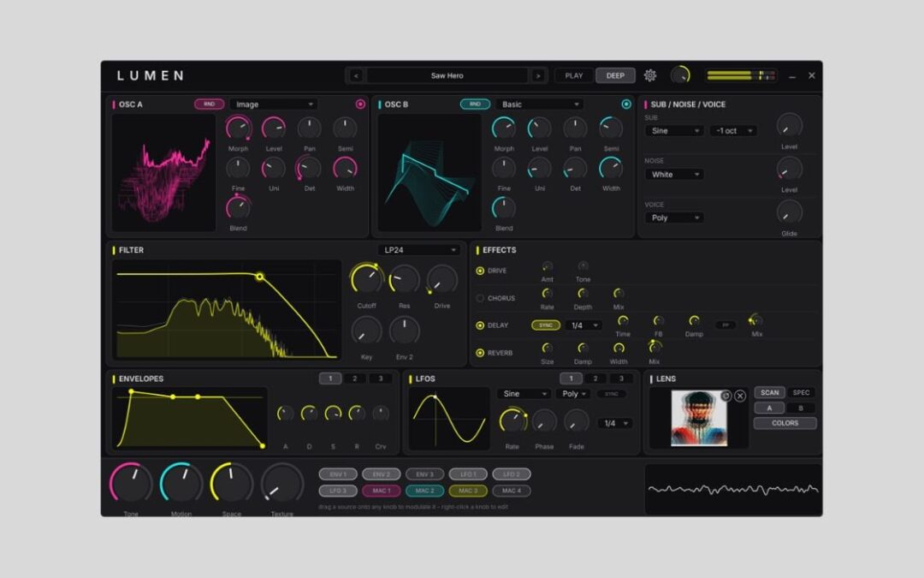Click the OSC B Morph knob
Image resolution: width=924 pixels, height=578 pixels.
[x=504, y=128]
